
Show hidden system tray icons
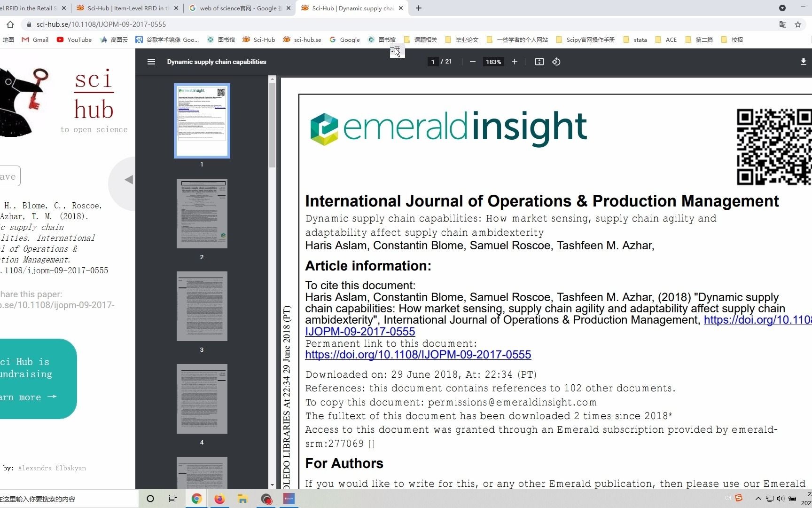tap(758, 499)
